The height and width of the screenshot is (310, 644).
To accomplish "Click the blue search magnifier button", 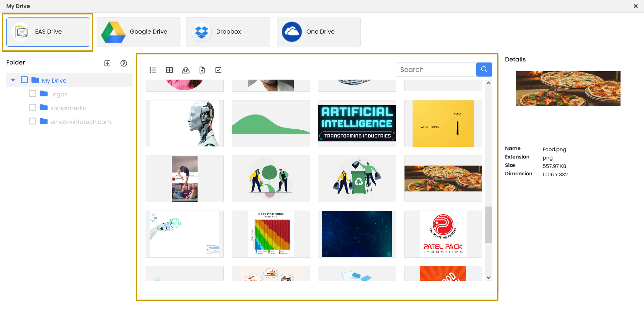I will pos(484,70).
